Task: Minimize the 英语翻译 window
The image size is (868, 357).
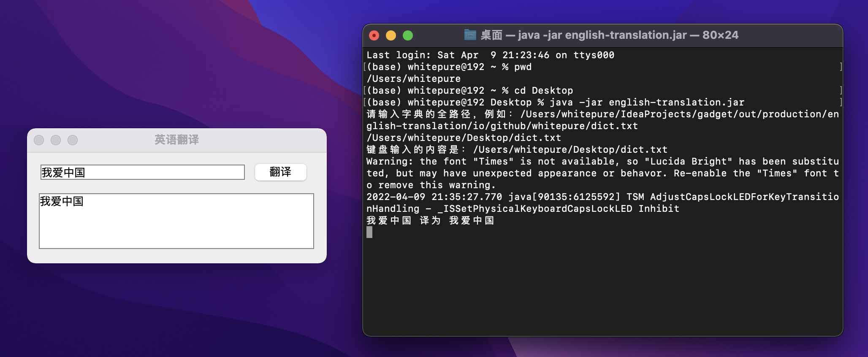Action: pyautogui.click(x=56, y=140)
